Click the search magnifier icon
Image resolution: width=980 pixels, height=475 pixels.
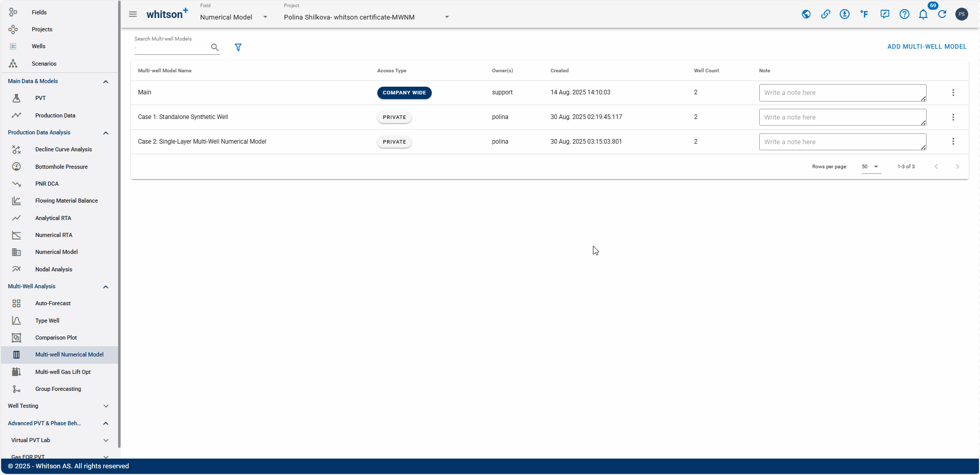tap(215, 47)
